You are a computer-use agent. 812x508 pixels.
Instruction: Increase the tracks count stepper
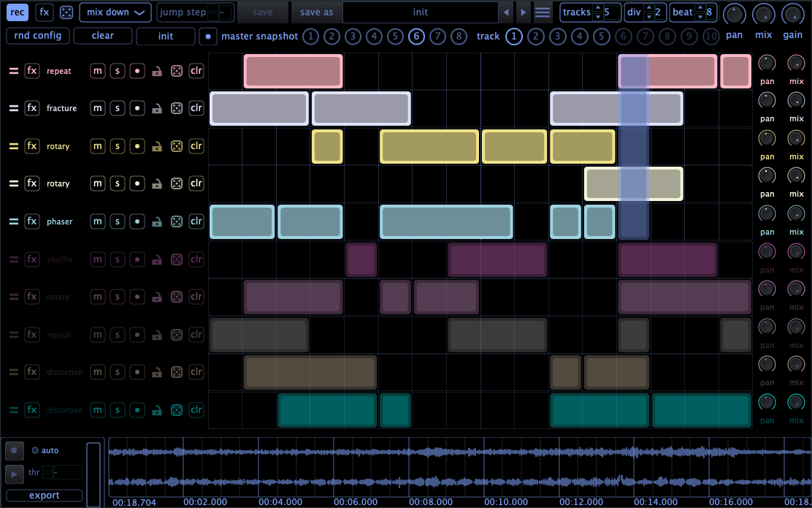[597, 8]
